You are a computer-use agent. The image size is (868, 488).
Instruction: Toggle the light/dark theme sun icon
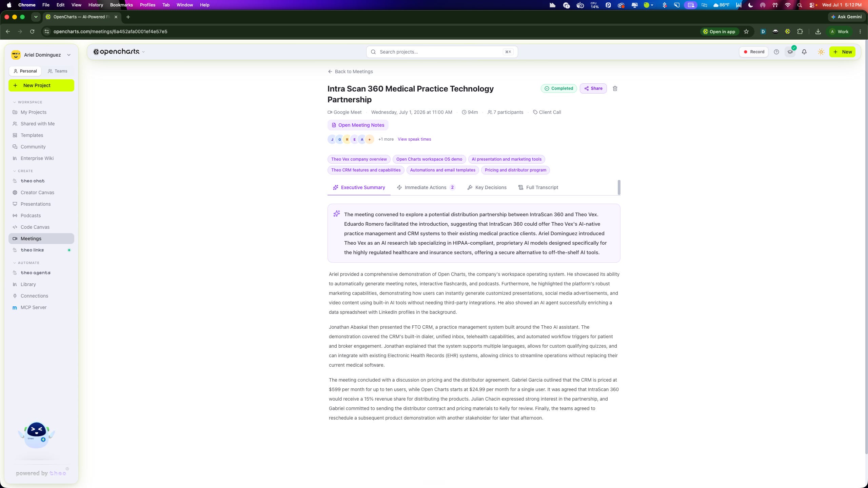[821, 52]
